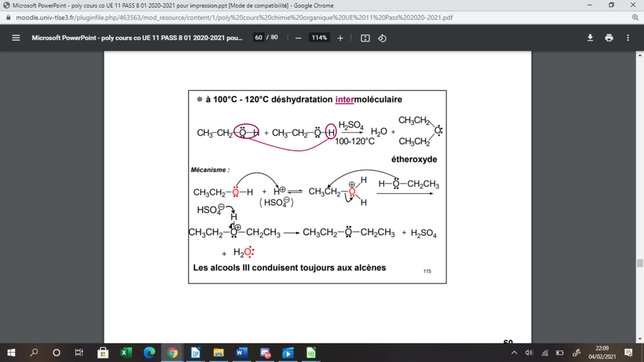Click the zoom out minus button
Screen dimensions: 644x362
click(x=298, y=38)
